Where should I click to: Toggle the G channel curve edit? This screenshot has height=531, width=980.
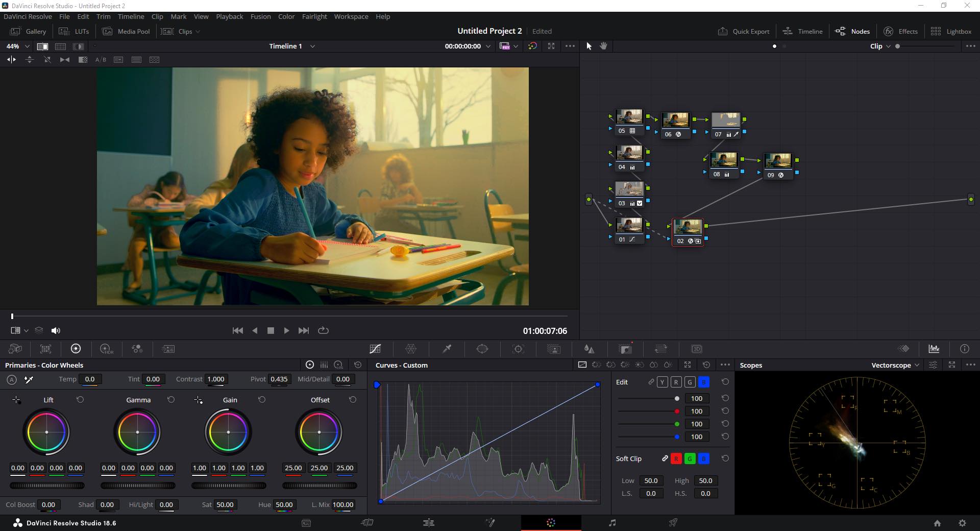point(690,382)
